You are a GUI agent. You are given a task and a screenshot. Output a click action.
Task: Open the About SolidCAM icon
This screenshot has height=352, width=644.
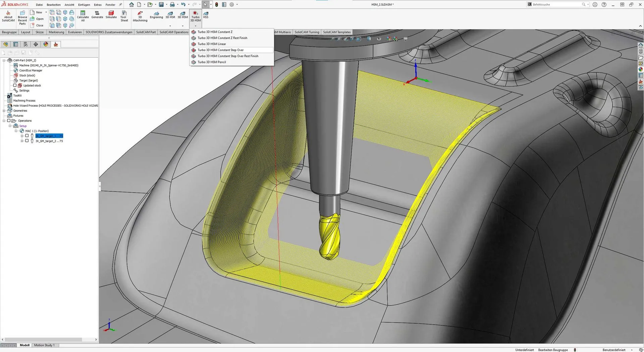[8, 16]
